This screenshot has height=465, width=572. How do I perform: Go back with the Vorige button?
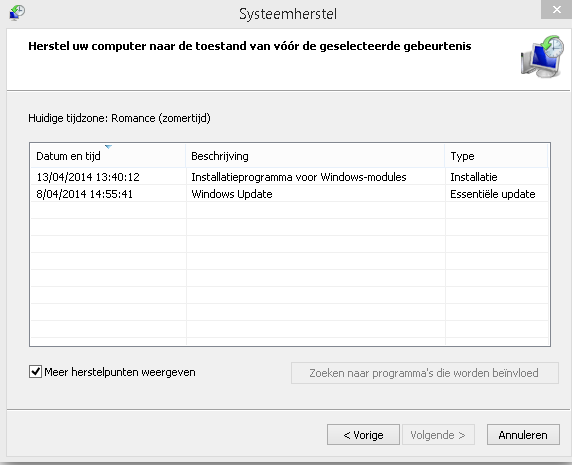coord(363,435)
